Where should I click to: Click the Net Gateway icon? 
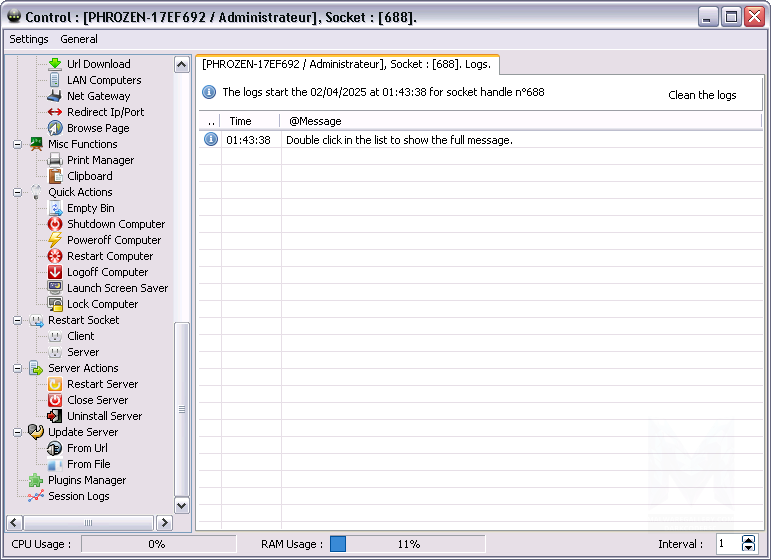(55, 96)
